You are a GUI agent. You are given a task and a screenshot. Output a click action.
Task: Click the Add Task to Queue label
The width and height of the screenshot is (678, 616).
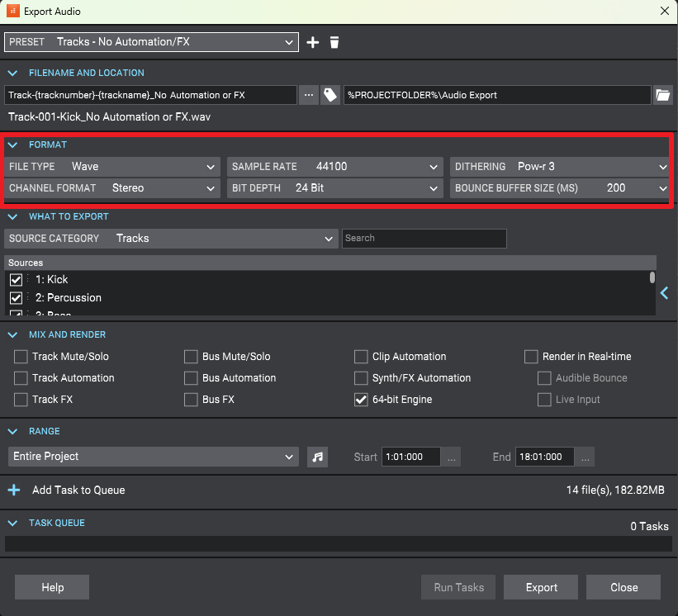[x=78, y=490]
